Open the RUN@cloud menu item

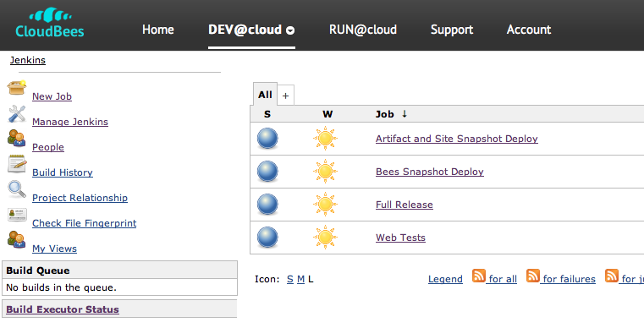pyautogui.click(x=363, y=30)
